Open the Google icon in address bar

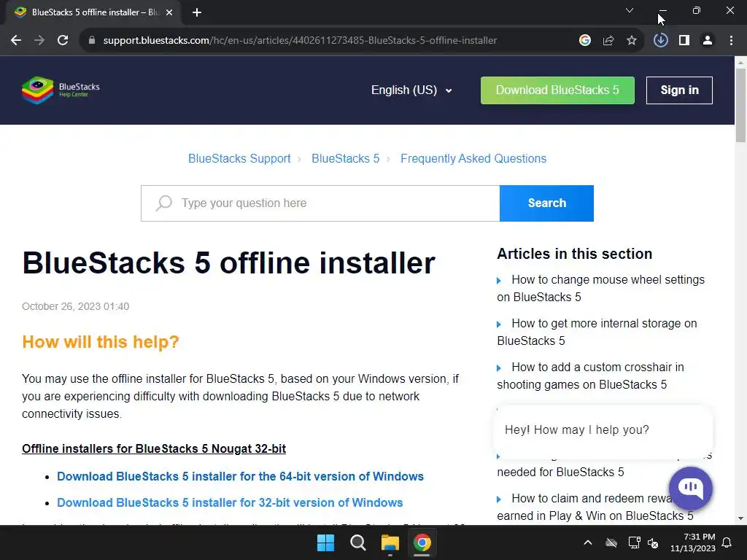click(585, 41)
